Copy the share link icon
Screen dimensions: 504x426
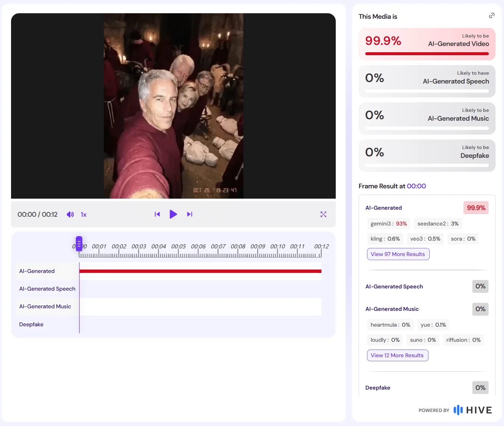pos(491,15)
